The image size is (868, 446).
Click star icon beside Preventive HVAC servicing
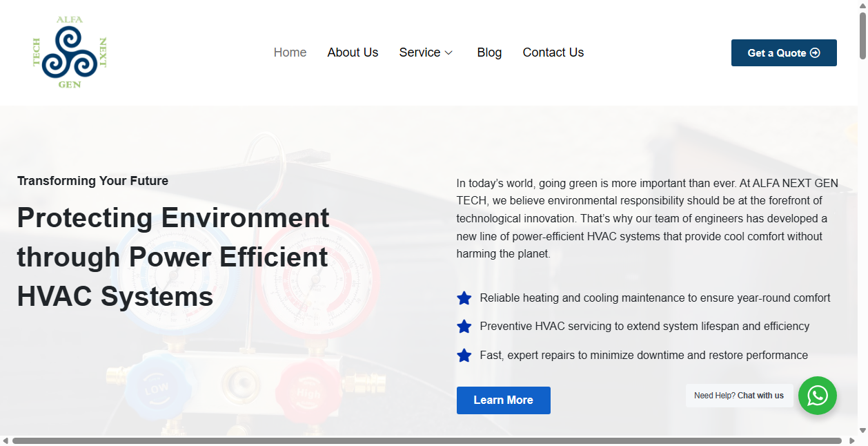[464, 327]
